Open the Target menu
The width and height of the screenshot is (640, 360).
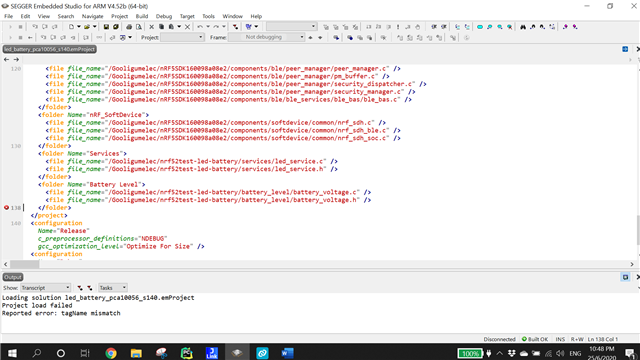[x=187, y=16]
